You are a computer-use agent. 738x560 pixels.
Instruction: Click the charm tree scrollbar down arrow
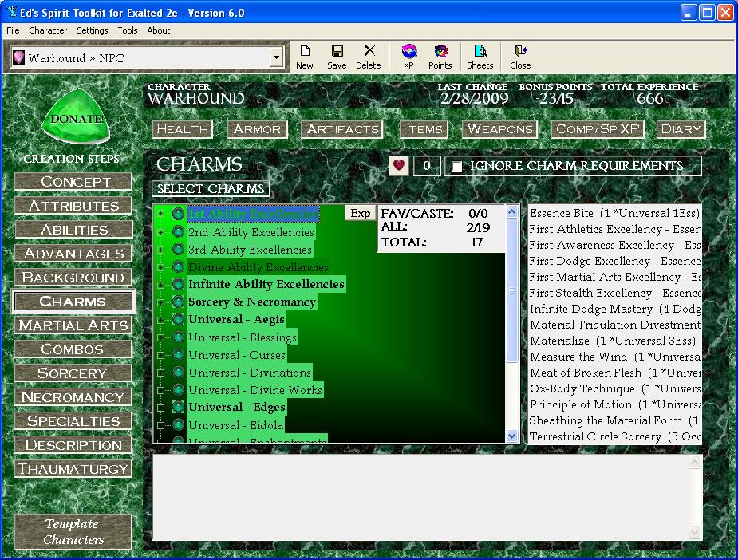tap(512, 436)
